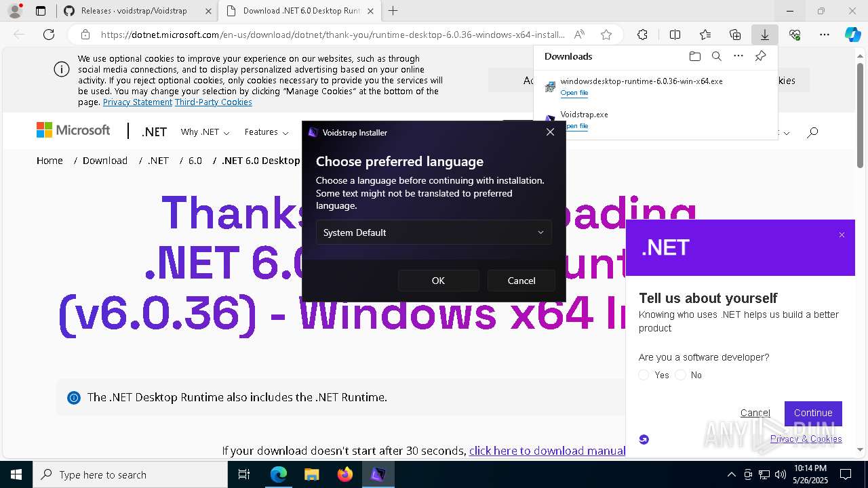Image resolution: width=868 pixels, height=488 pixels.
Task: Click Home breadcrumb
Action: pyautogui.click(x=50, y=161)
